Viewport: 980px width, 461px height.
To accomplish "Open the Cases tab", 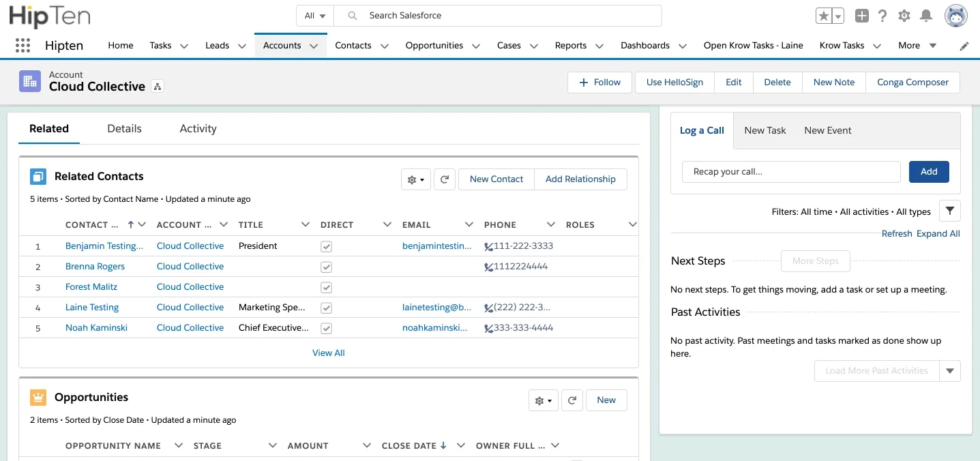I will (x=509, y=46).
